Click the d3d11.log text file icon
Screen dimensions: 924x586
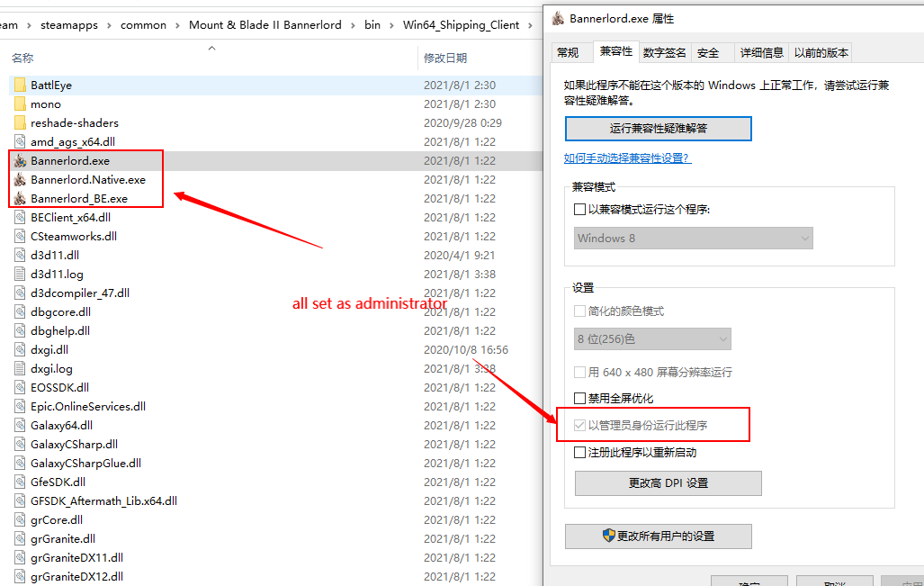point(20,274)
